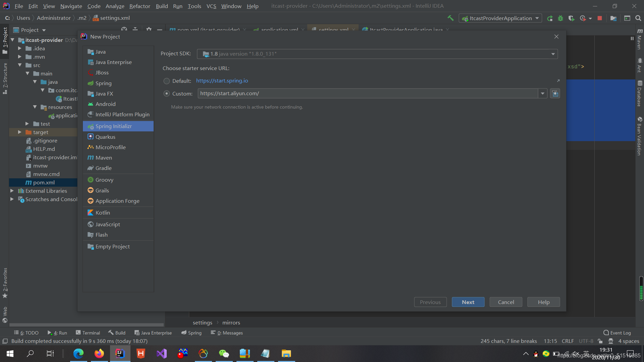Click the Run with Coverage icon
Viewport: 644px width, 362px height.
[x=572, y=18]
